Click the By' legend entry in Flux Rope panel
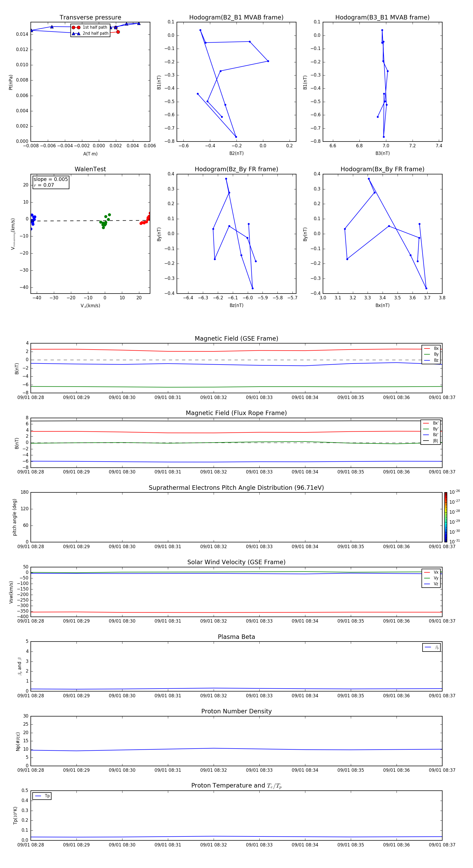Viewport: 473px width, 868px height. click(431, 429)
